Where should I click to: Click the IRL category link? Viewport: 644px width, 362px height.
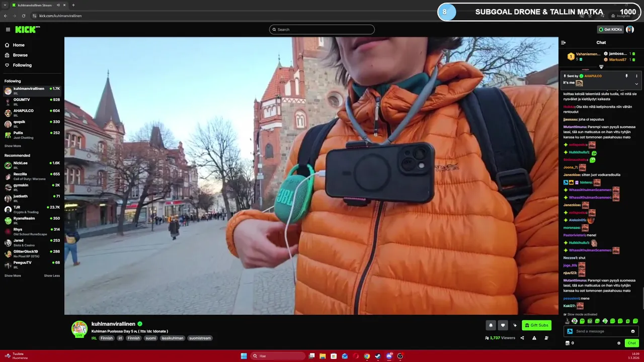point(94,338)
